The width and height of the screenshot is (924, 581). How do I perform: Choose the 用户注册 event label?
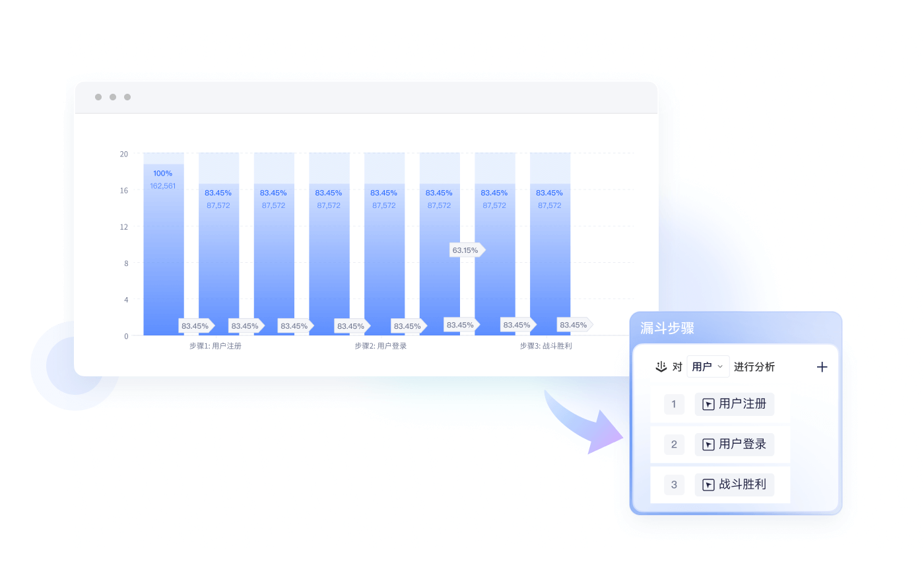[x=742, y=404]
